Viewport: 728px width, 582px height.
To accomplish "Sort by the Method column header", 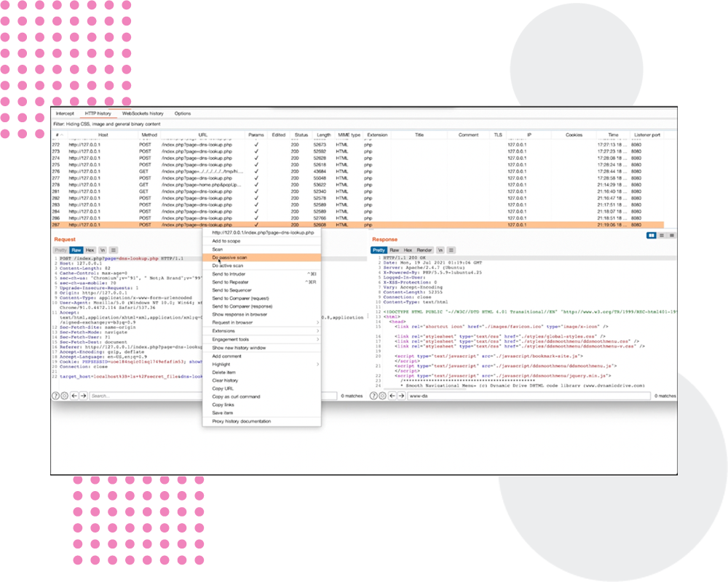I will (x=149, y=135).
